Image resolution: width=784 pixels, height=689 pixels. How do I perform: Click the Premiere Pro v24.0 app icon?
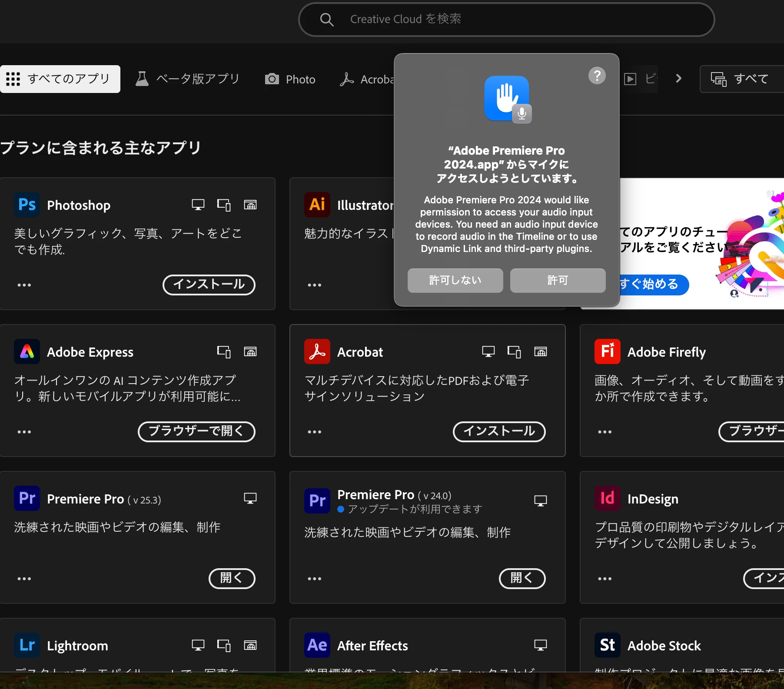(x=317, y=500)
